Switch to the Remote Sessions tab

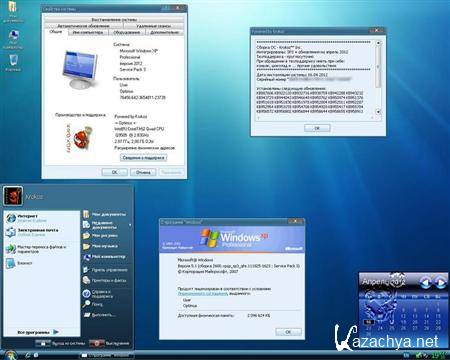pos(153,26)
